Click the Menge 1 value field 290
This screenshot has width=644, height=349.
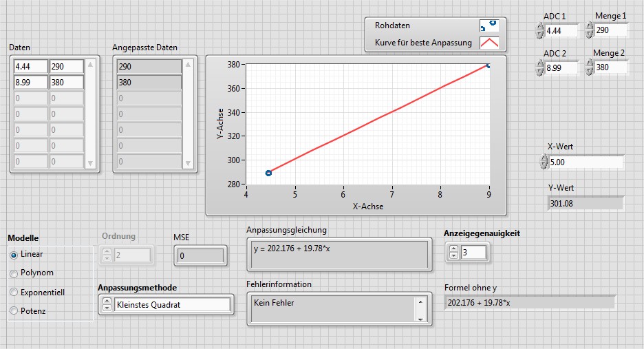(x=610, y=30)
